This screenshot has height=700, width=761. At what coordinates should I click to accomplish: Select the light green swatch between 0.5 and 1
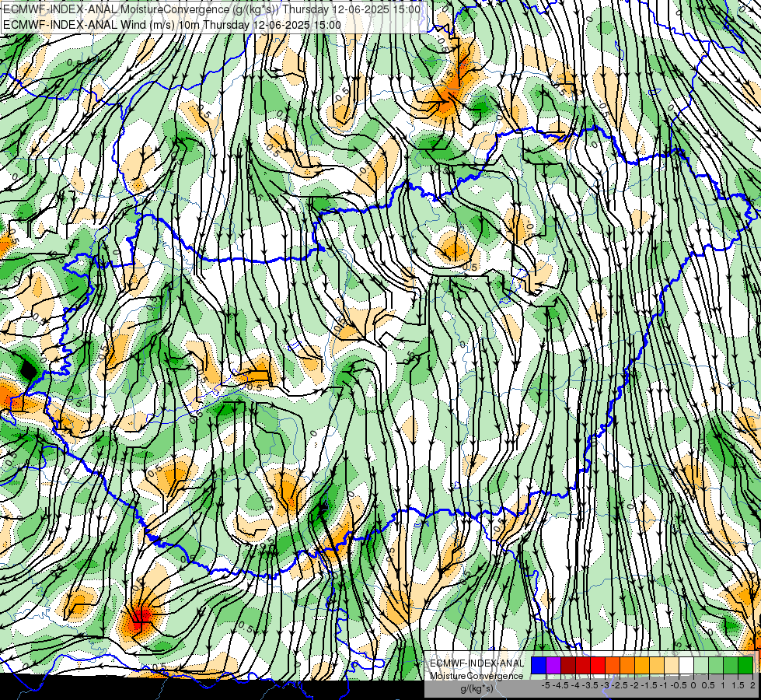click(x=716, y=665)
